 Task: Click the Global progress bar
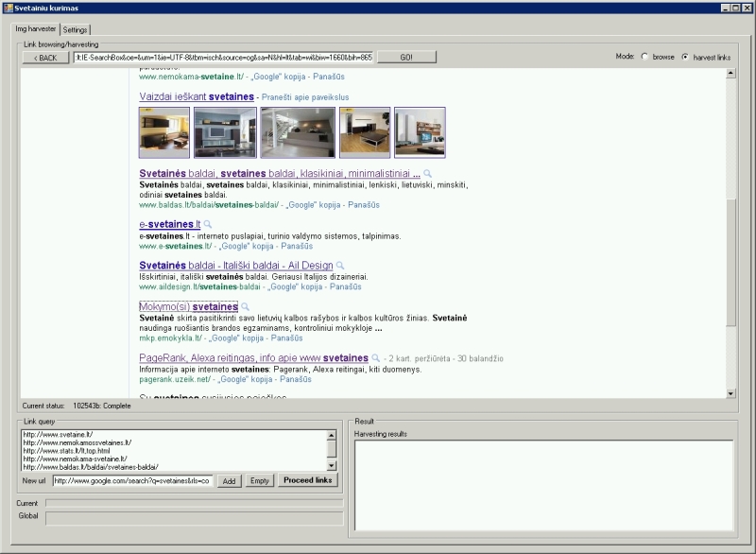click(x=195, y=518)
